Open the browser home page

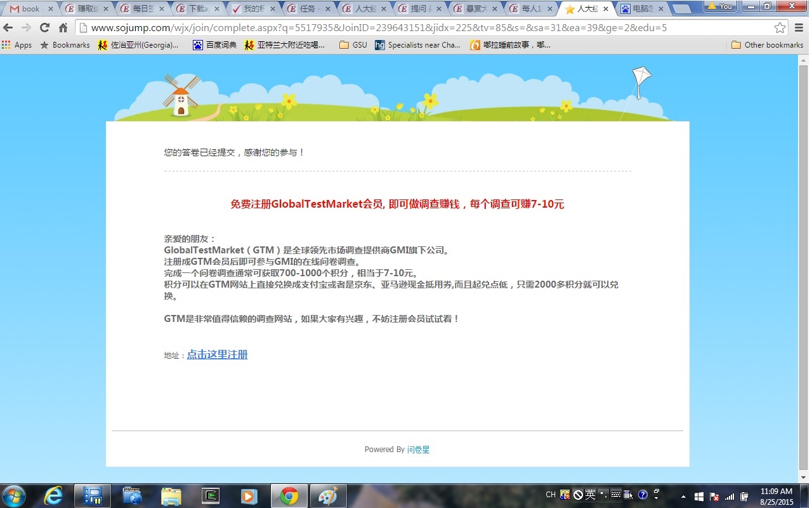[x=63, y=28]
